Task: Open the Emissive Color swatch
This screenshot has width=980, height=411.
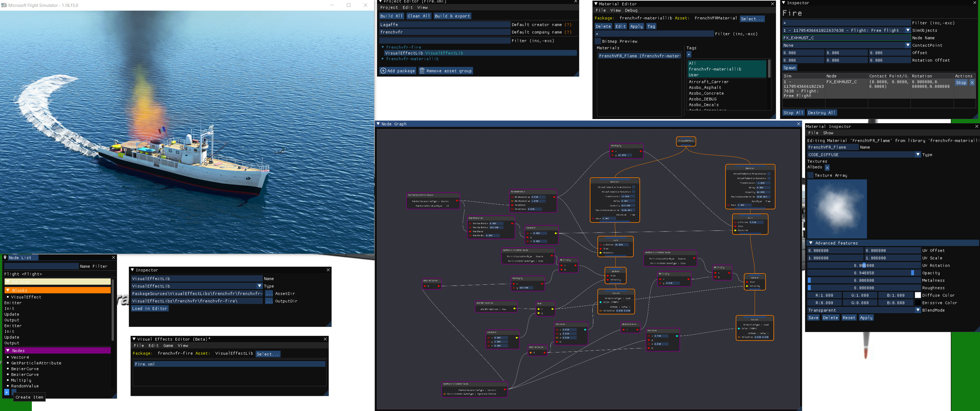Action: tap(918, 303)
